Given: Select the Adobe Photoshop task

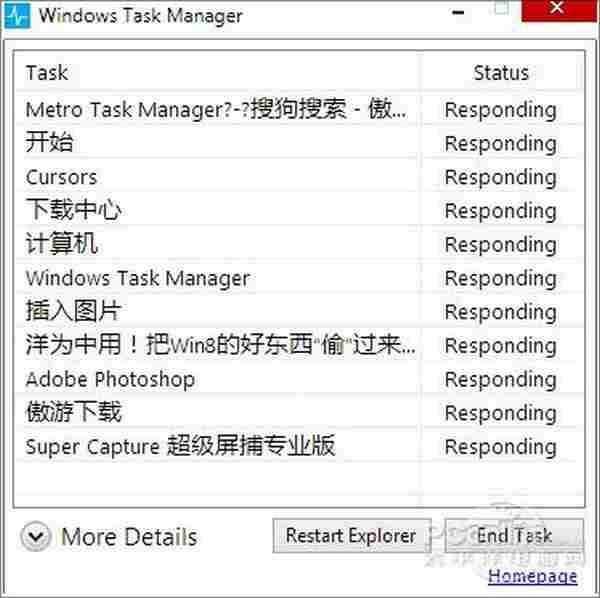Looking at the screenshot, I should (110, 379).
